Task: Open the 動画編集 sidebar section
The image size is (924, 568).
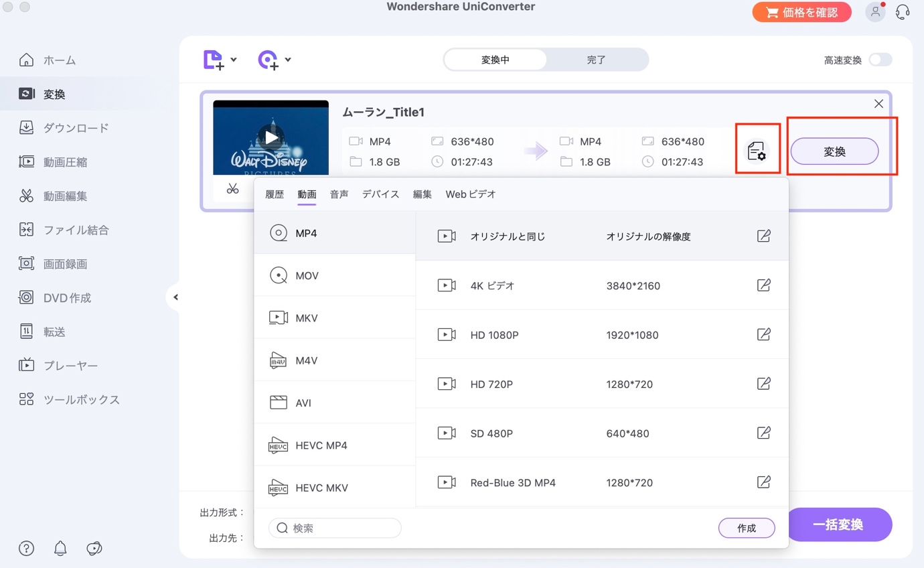Action: (53, 196)
